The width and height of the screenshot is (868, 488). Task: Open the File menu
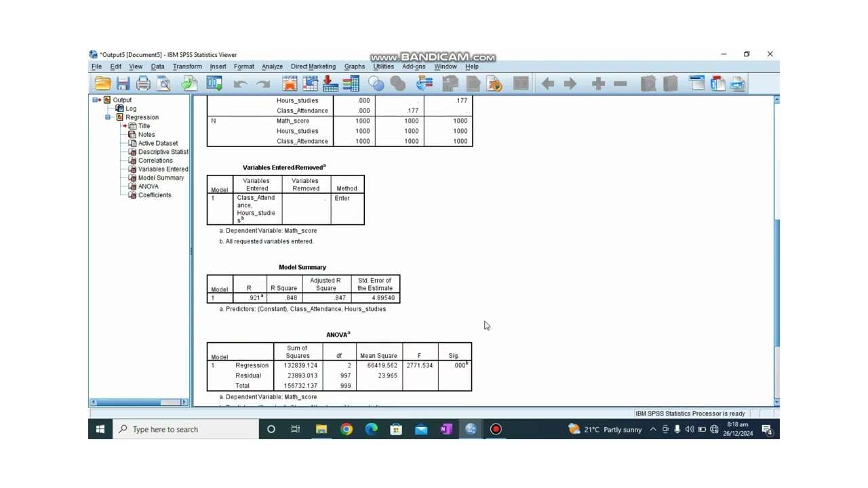pyautogui.click(x=97, y=66)
